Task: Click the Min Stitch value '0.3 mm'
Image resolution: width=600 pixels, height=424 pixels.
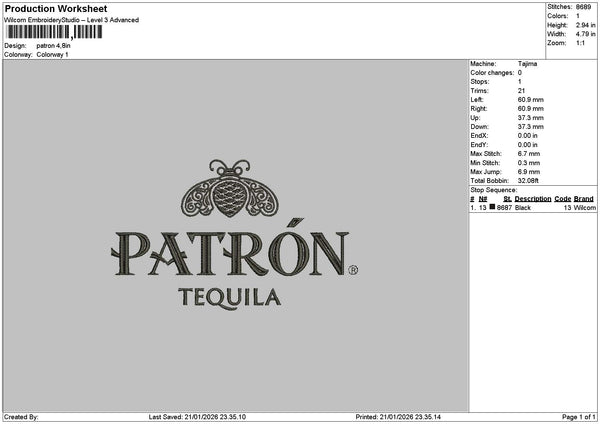Action: click(x=529, y=163)
